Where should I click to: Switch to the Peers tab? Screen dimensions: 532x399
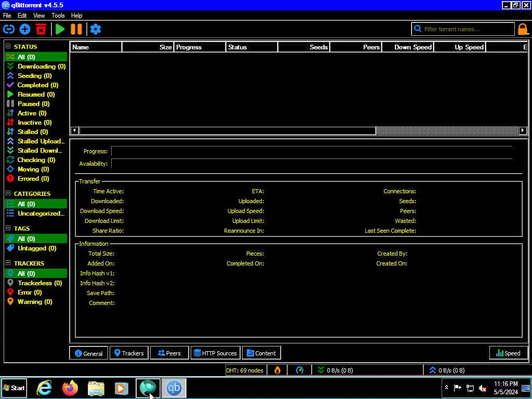(169, 353)
